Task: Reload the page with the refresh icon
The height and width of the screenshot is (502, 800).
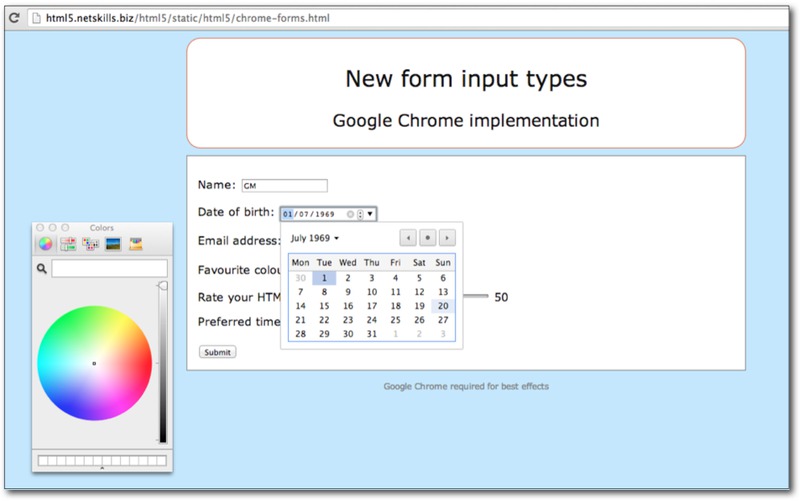Action: tap(14, 18)
